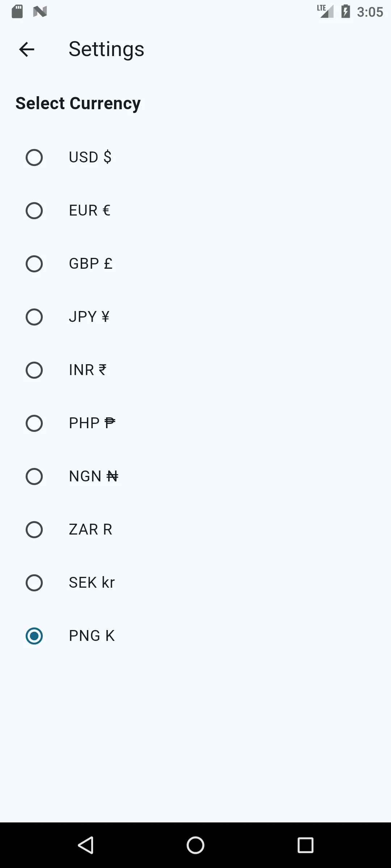Screen dimensions: 391x868
Task: Select the ZAR R radio button
Action: (x=34, y=529)
